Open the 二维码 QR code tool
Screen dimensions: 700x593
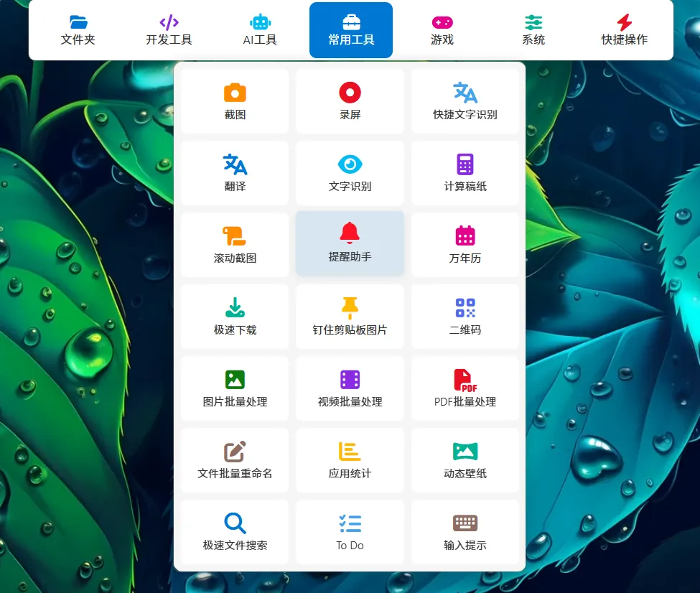click(465, 317)
